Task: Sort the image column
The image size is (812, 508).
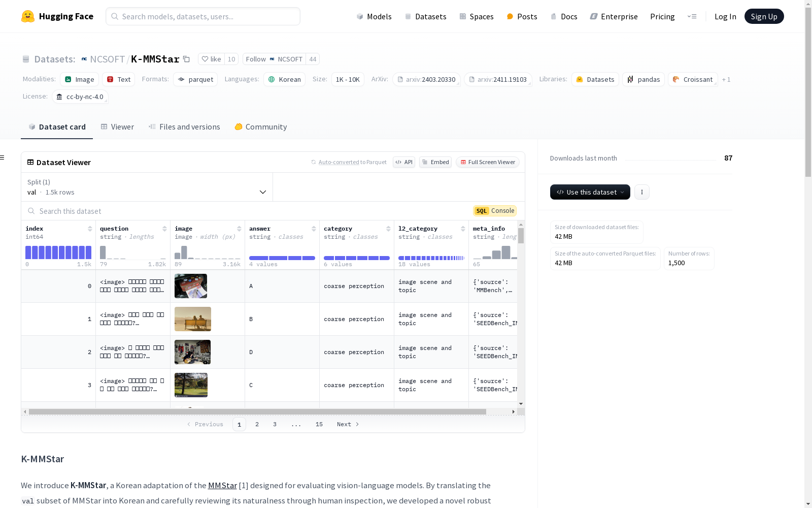Action: pos(239,229)
